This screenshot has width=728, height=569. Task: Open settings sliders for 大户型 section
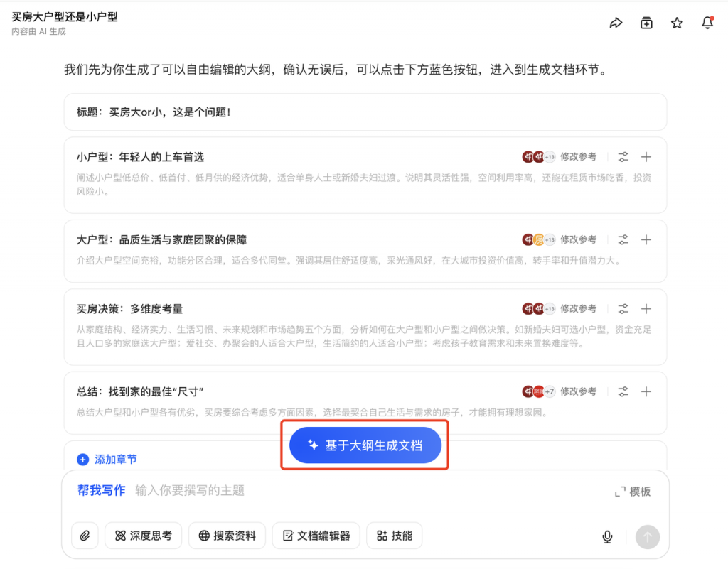623,240
